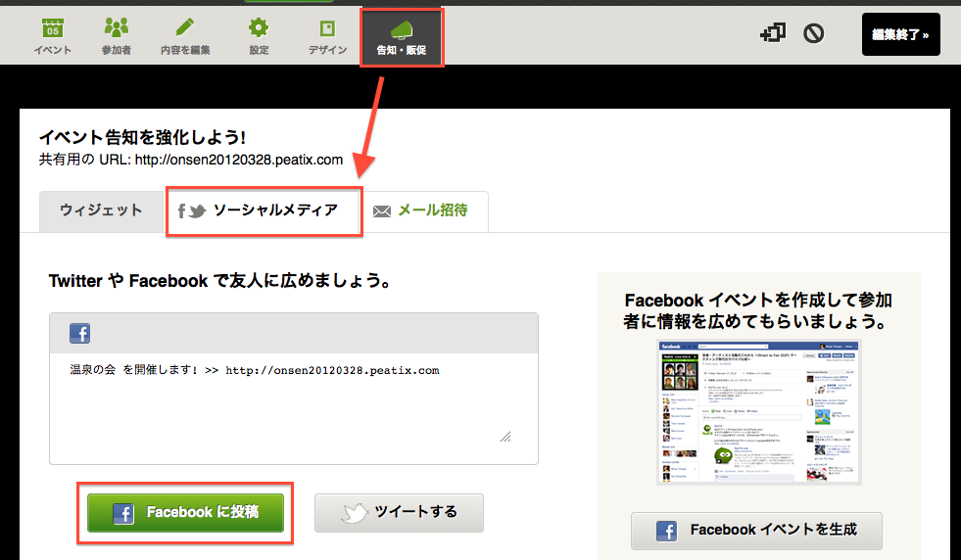Image resolution: width=961 pixels, height=560 pixels.
Task: Click the イベント告知を強化しよう! heading
Action: coord(142,137)
